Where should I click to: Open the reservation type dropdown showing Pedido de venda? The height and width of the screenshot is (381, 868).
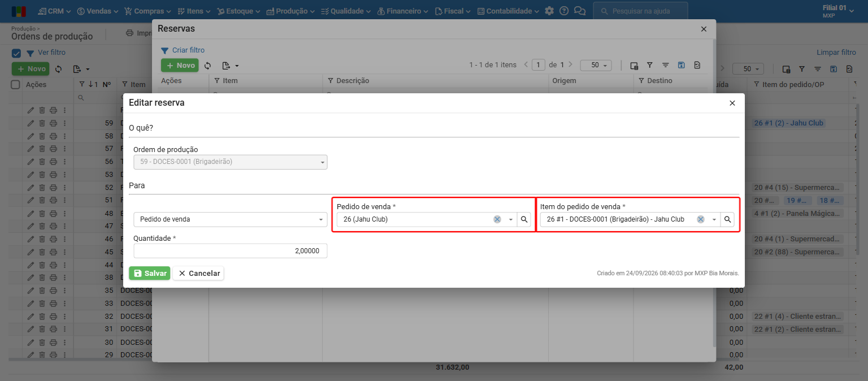[x=231, y=219]
